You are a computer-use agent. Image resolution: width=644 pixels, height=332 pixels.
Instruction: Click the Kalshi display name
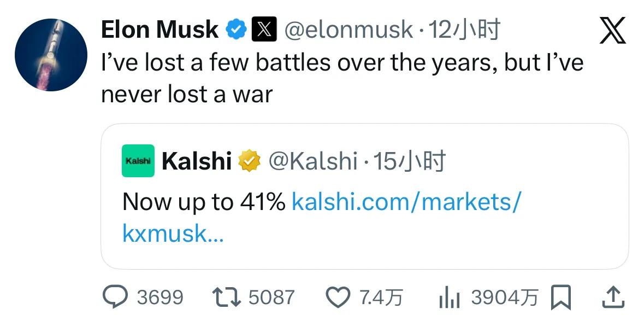click(197, 161)
